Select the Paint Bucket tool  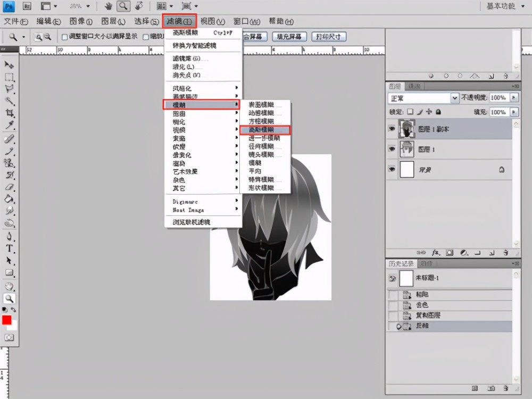(x=9, y=199)
